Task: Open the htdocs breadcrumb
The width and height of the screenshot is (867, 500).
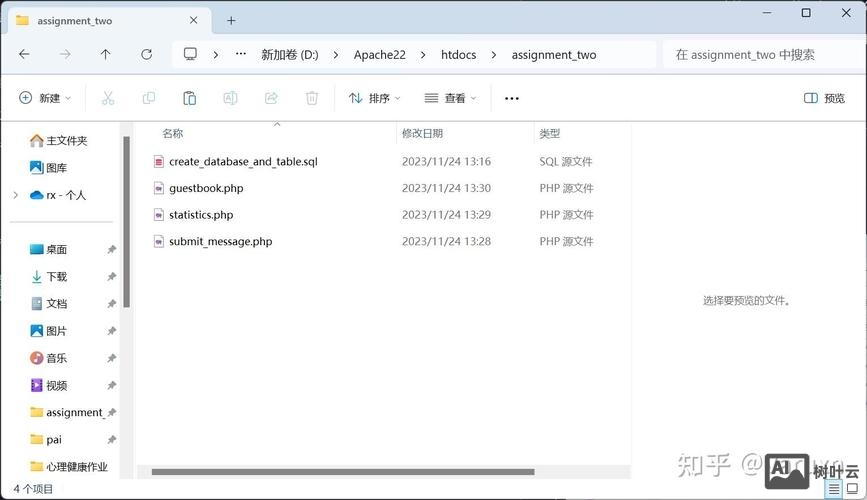Action: [458, 55]
